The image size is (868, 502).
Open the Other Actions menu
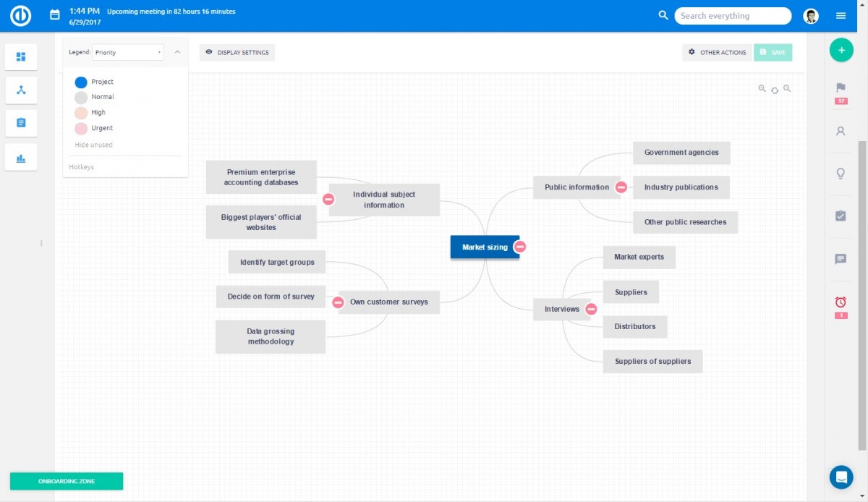[716, 52]
